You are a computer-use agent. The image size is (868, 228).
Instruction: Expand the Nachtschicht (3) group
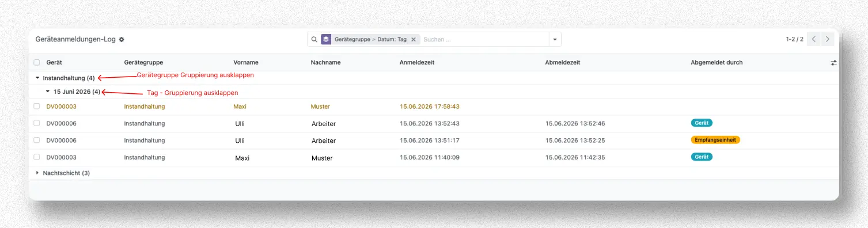[63, 173]
